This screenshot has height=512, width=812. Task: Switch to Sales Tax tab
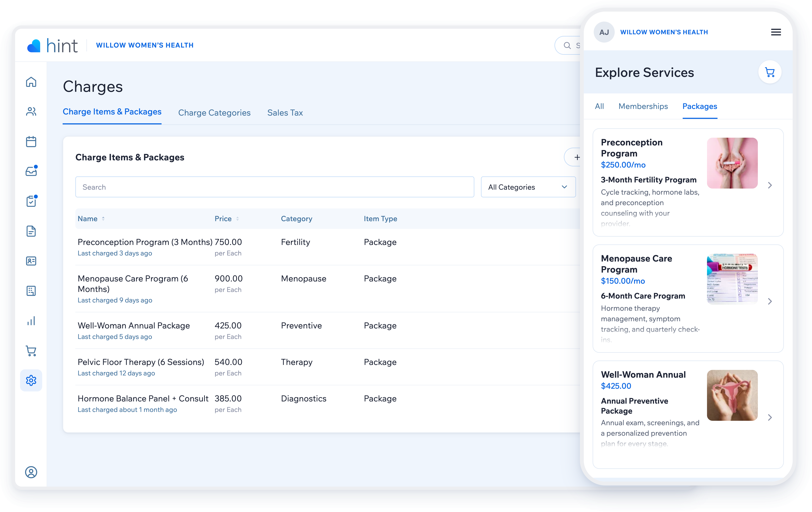click(x=285, y=113)
